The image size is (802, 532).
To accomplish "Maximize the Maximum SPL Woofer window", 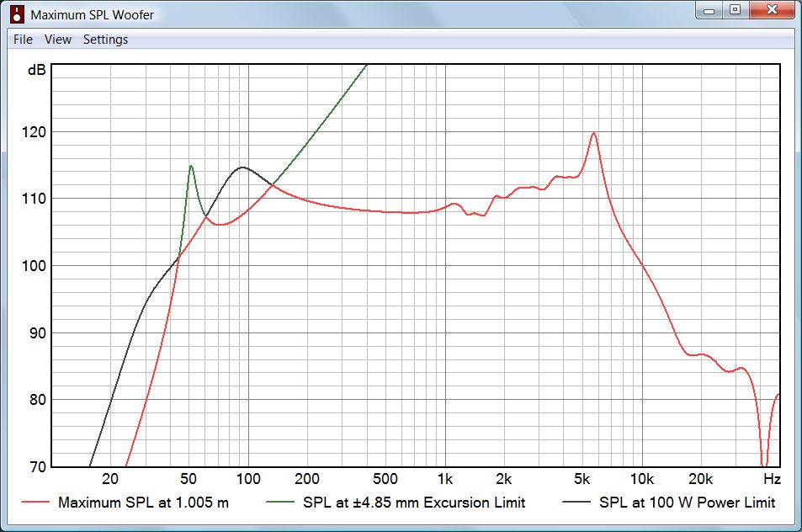I will 735,10.
